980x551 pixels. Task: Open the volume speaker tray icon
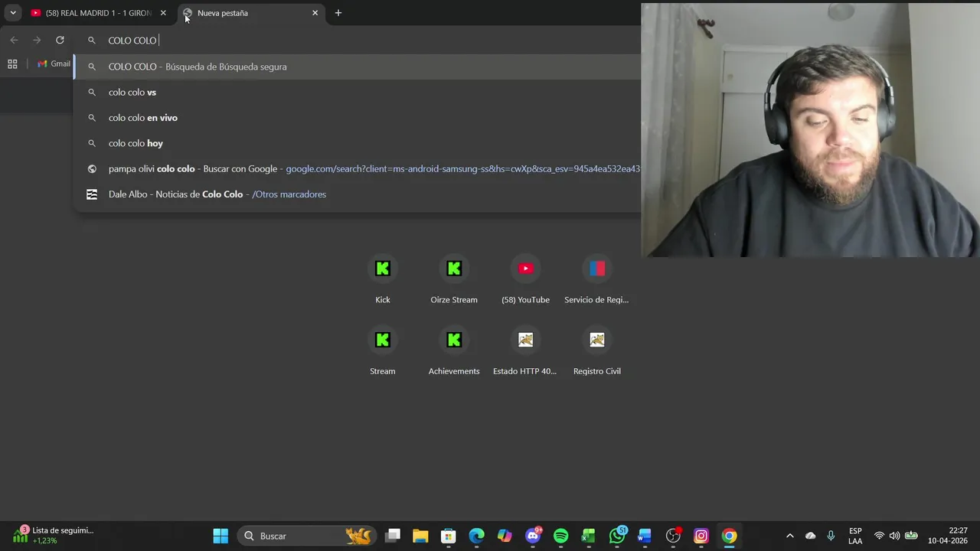point(894,536)
